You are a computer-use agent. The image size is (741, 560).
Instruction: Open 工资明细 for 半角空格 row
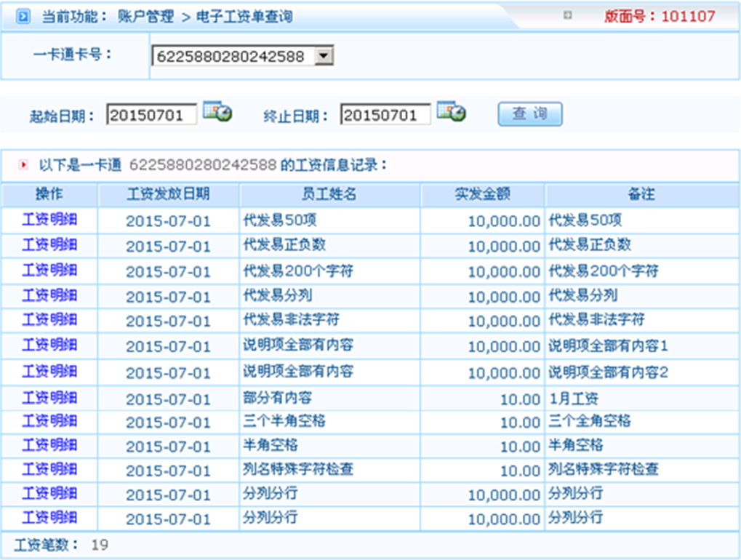[49, 445]
